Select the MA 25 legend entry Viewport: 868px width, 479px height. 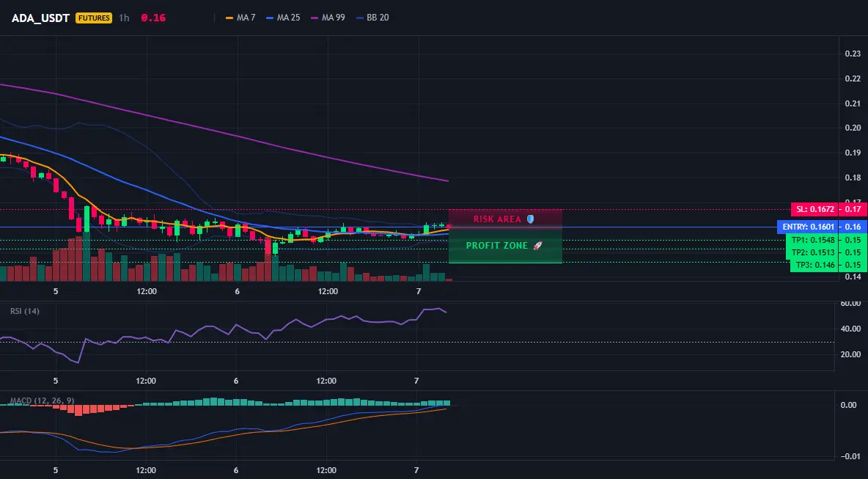pos(283,18)
